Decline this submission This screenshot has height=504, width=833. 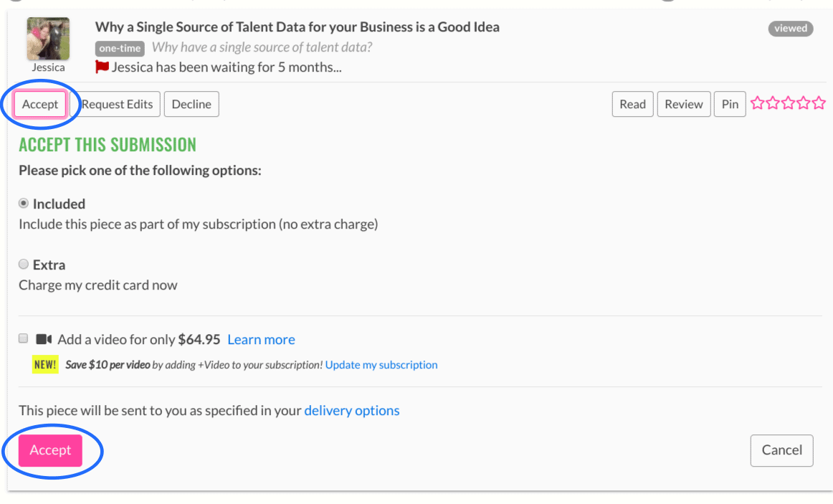(x=191, y=104)
